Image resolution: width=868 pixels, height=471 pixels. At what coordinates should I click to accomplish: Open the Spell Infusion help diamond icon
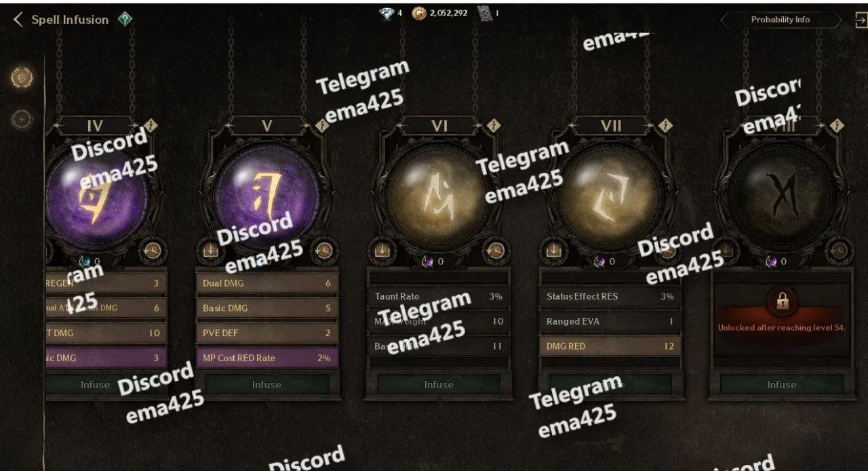125,19
